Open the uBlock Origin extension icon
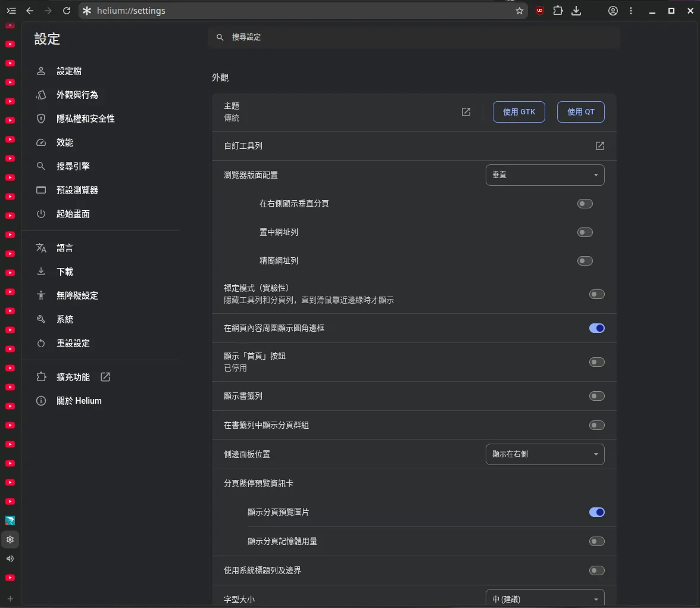 [540, 11]
